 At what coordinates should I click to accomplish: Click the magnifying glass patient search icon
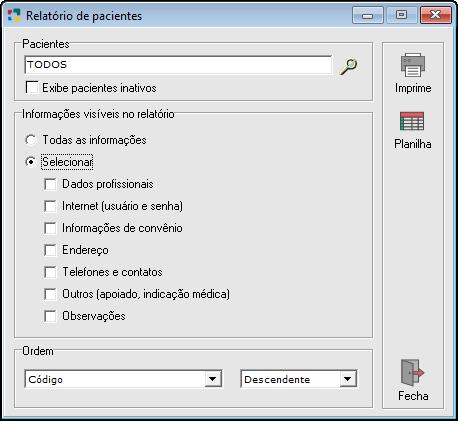click(348, 66)
